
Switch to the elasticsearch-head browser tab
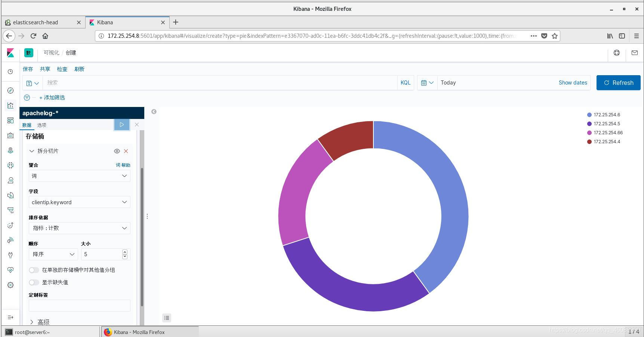point(43,22)
